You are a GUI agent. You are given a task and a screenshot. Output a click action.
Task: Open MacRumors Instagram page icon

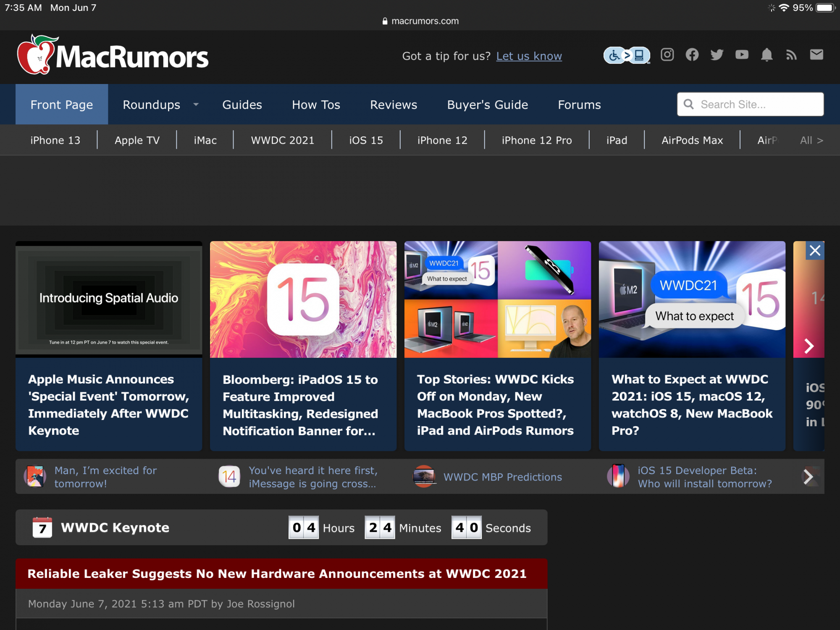click(667, 55)
